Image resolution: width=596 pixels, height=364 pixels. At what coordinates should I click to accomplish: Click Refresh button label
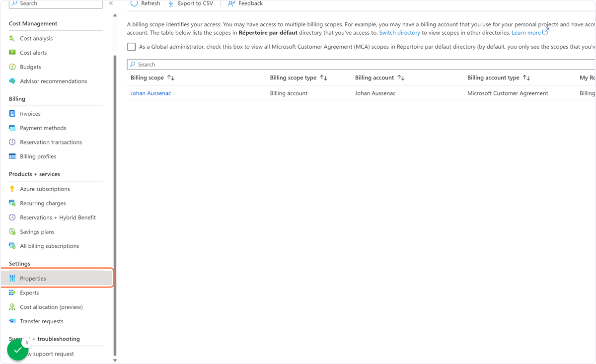(150, 3)
